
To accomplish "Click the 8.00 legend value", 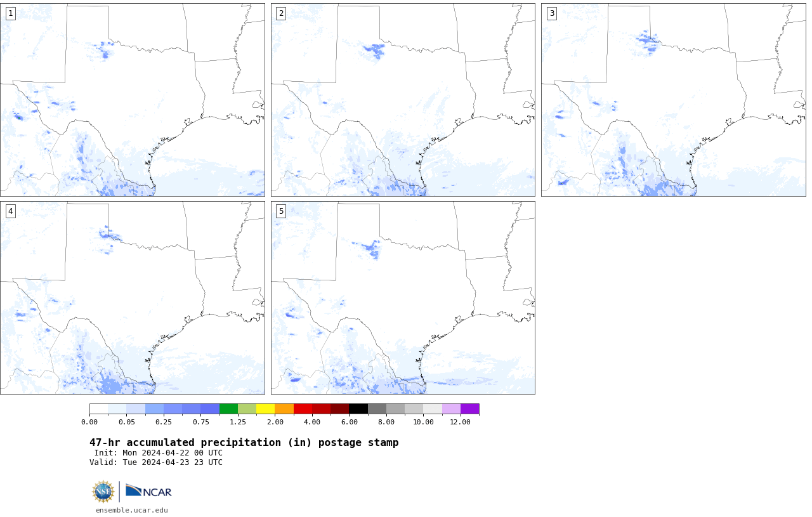I will 386,422.
